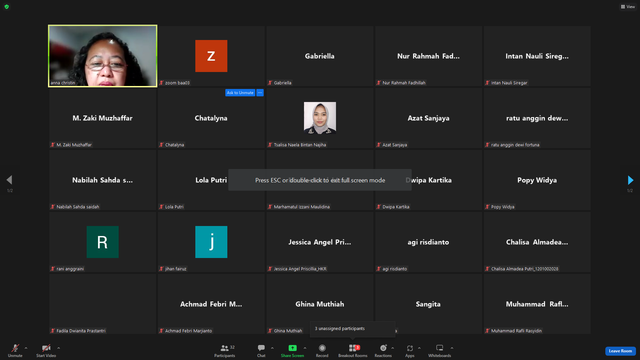Click muted mic icon beside Popy Widya label
Viewport: 640px width, 360px height.
487,207
